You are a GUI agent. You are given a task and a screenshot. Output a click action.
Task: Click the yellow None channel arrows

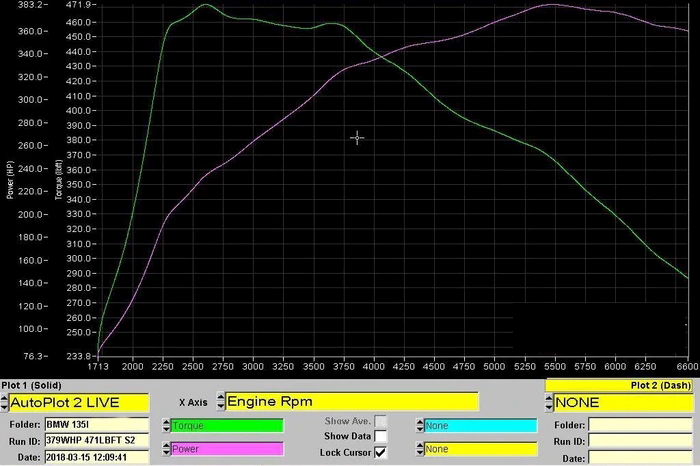418,450
